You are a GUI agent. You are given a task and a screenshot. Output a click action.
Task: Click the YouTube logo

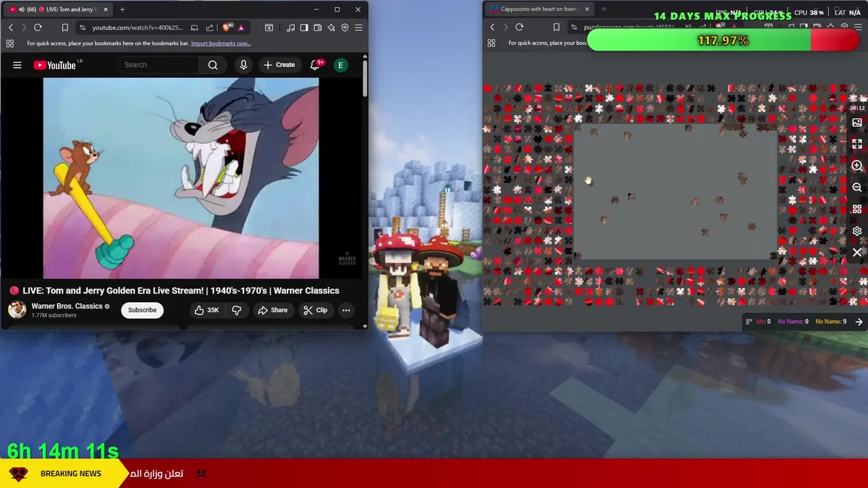[55, 65]
